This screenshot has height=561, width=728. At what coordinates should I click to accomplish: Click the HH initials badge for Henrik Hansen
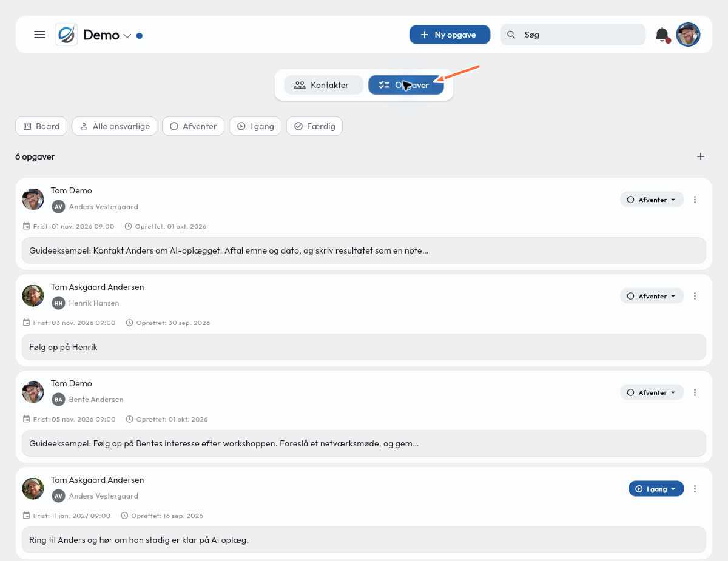(x=58, y=303)
